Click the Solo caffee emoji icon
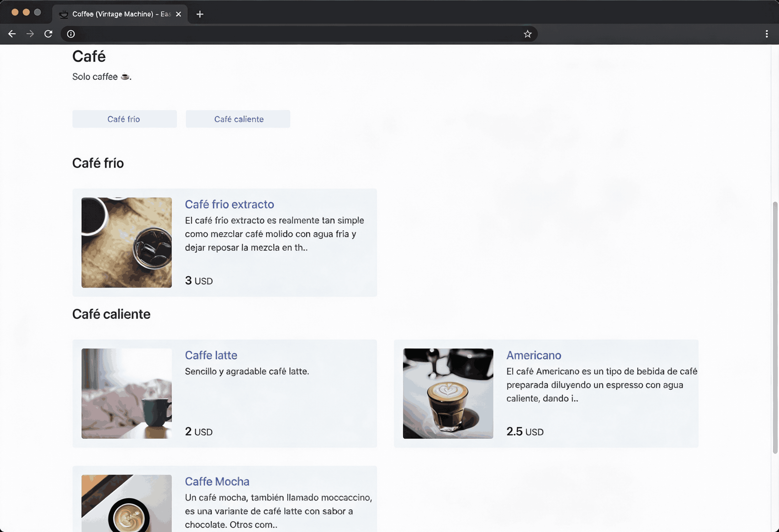 pos(125,76)
